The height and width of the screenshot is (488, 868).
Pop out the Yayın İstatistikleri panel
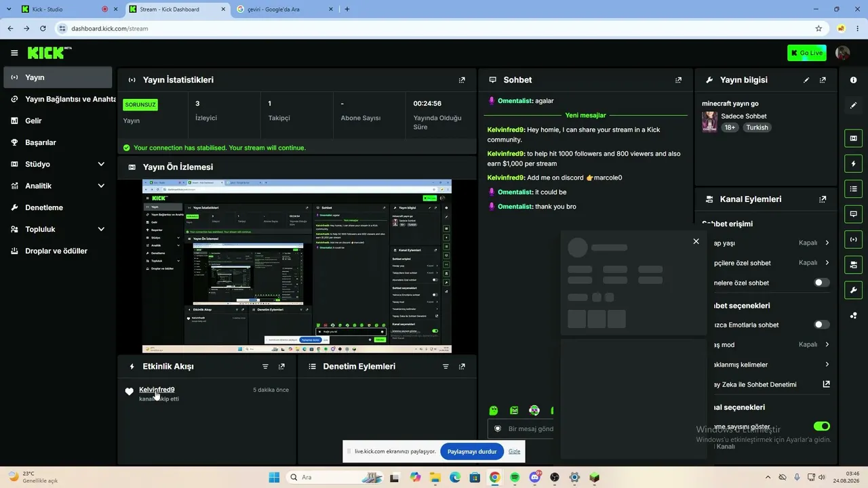click(x=462, y=80)
